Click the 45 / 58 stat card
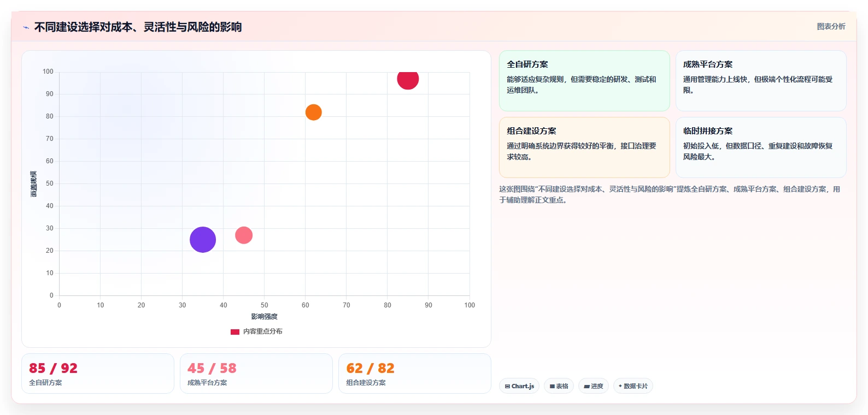The height and width of the screenshot is (415, 868). [256, 373]
